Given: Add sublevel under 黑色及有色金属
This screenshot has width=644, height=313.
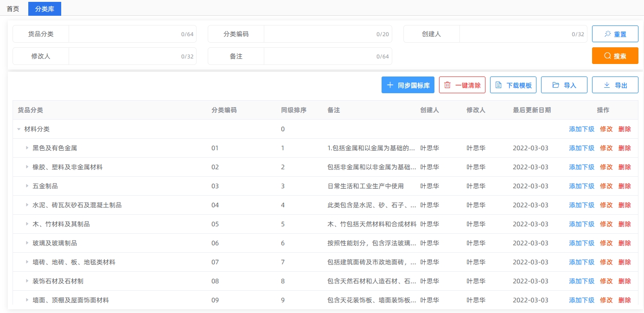Looking at the screenshot, I should (x=581, y=148).
